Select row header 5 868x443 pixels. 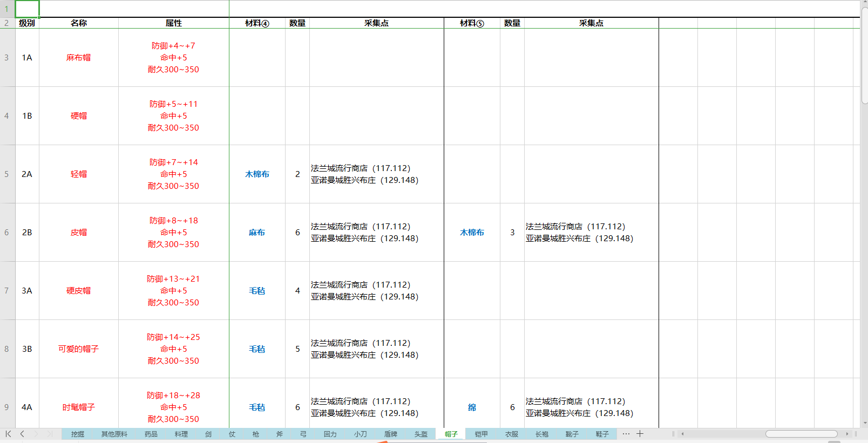pyautogui.click(x=7, y=174)
